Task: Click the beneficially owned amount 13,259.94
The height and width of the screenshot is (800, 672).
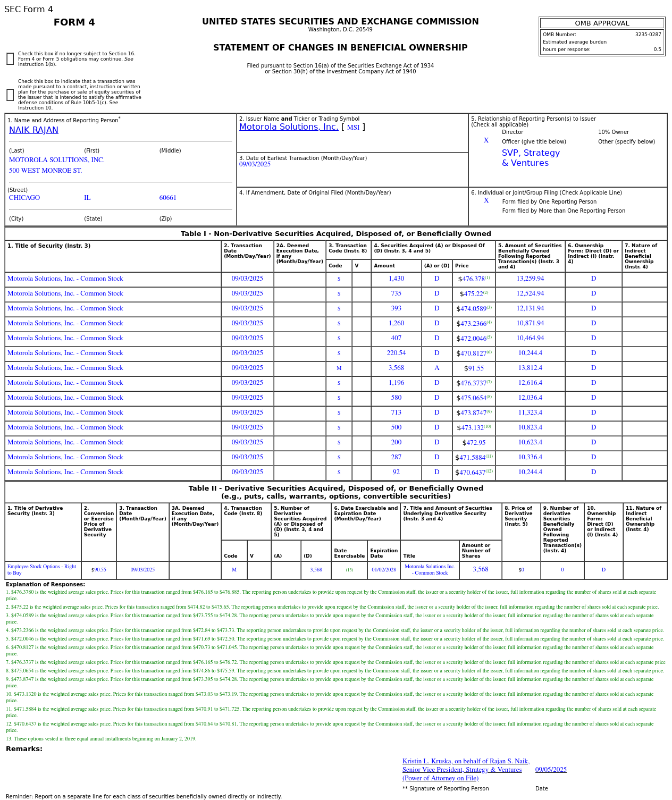Action: [530, 279]
